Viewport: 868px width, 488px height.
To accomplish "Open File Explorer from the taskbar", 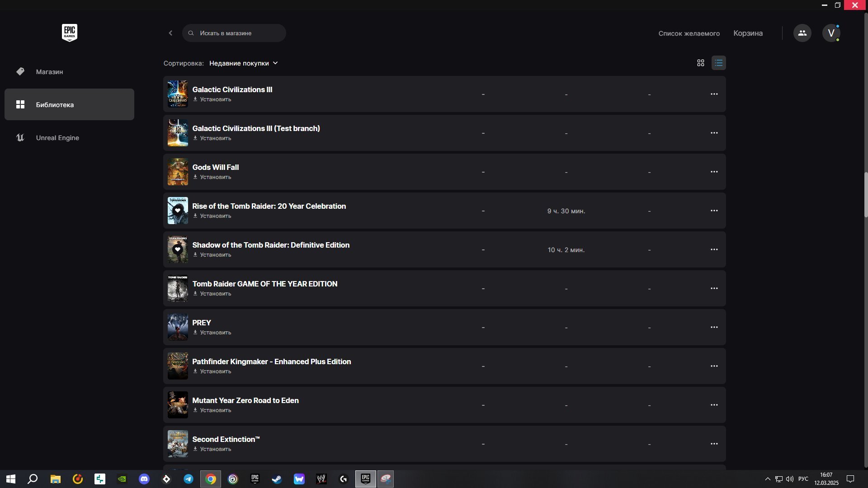I will click(55, 479).
